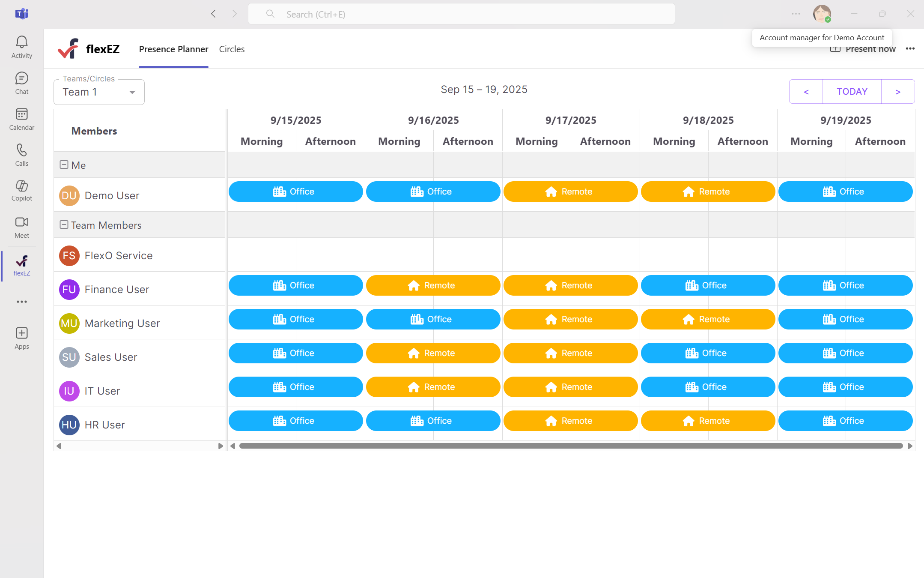
Task: Open the Apps icon in the sidebar
Action: pyautogui.click(x=21, y=338)
